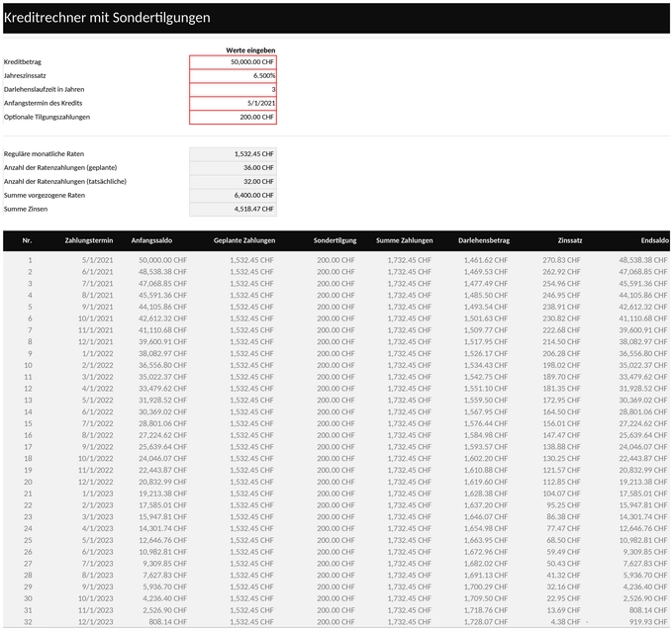This screenshot has width=672, height=631.
Task: Click the date cell 9/1/2022
Action: [97, 446]
